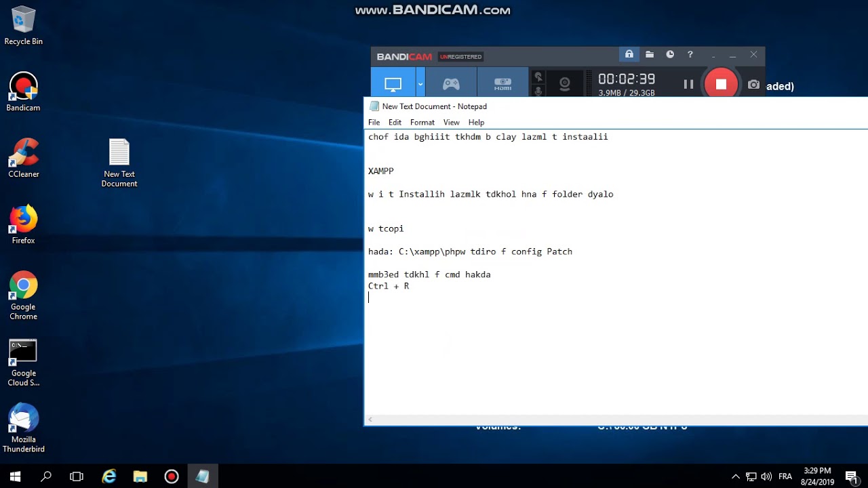Click the 'w tcopi' line in Notepad
This screenshot has height=488, width=868.
coord(386,229)
